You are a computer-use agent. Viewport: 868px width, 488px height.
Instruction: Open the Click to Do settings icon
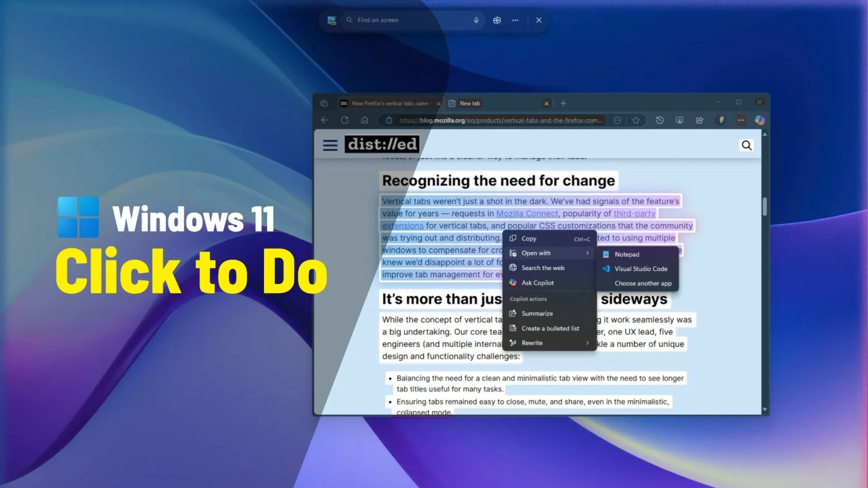(x=497, y=20)
